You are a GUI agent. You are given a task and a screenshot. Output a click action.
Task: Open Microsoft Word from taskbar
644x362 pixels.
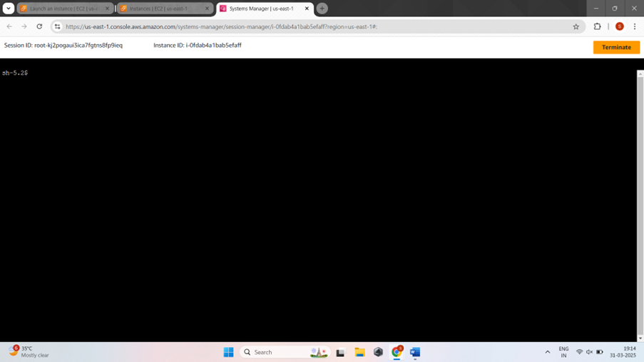point(415,352)
